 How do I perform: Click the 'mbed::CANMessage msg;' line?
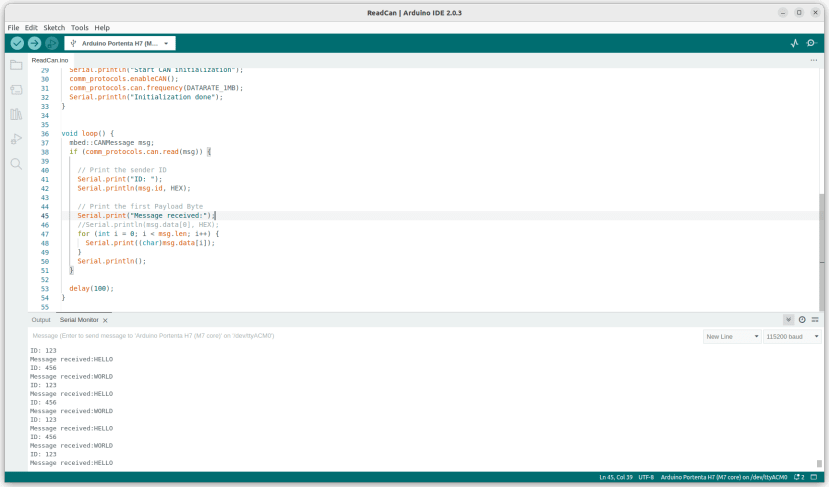click(112, 143)
